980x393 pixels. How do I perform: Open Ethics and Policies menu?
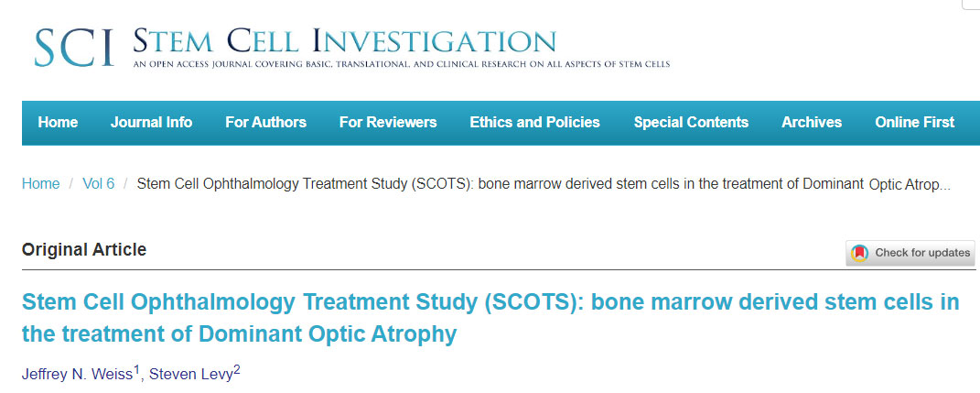534,122
